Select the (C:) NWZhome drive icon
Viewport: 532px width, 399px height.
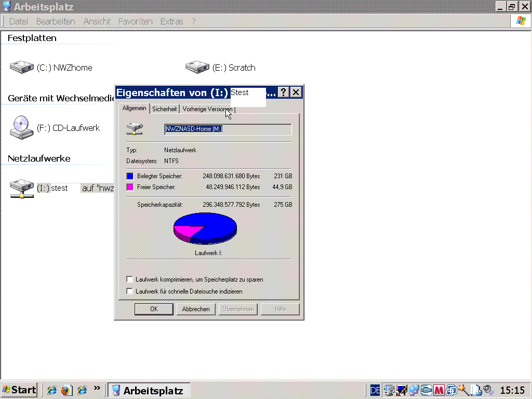pyautogui.click(x=21, y=67)
